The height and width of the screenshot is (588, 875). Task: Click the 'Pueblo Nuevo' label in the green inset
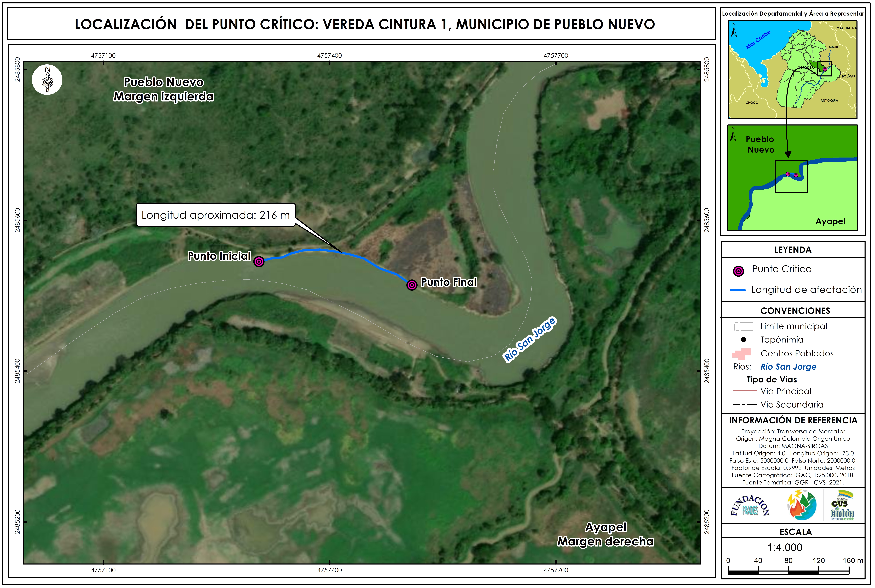(760, 144)
